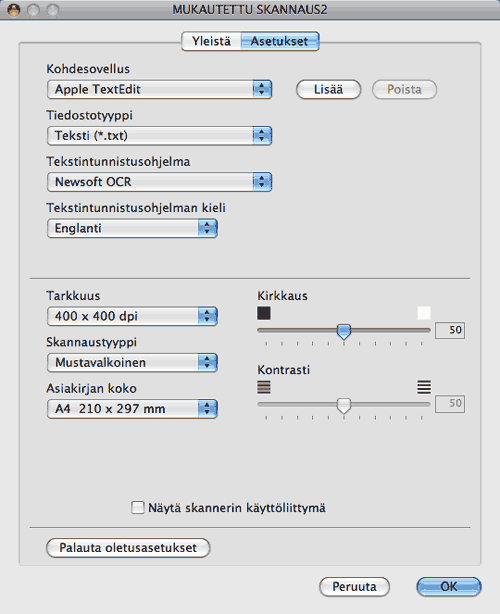Screen dimensions: 500x614
Task: Expand the Tekstintunnistusohjelma Newsoft OCR dropdown
Action: pyautogui.click(x=159, y=182)
